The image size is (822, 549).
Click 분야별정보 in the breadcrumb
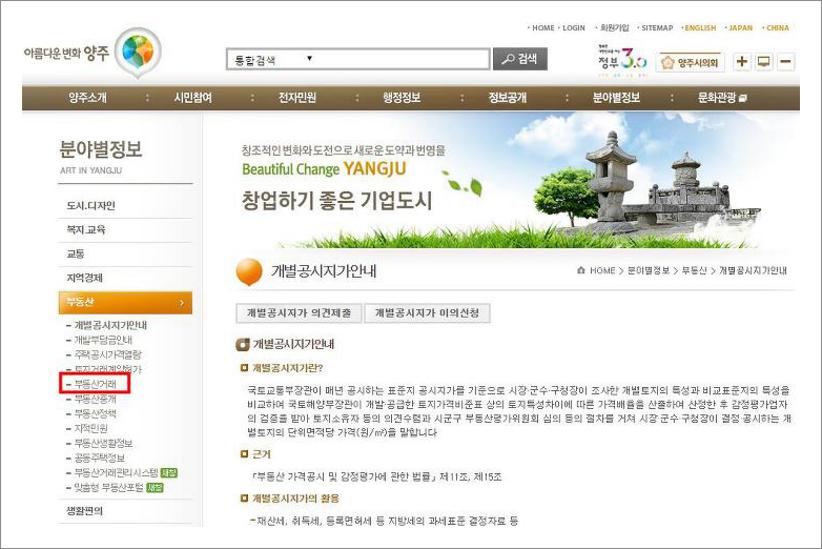[x=648, y=271]
